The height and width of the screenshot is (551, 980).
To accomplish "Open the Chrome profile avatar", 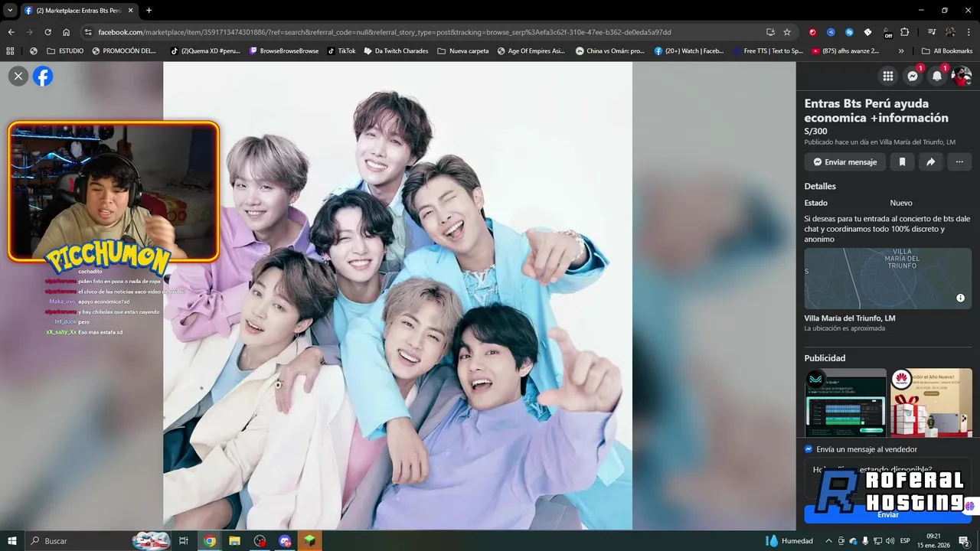I will 950,32.
